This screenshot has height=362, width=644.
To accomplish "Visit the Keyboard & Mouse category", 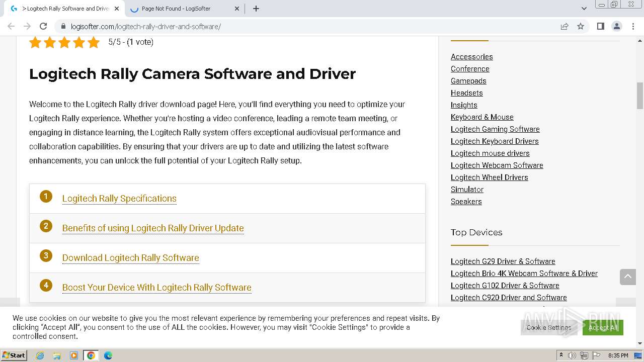I will pos(482,117).
